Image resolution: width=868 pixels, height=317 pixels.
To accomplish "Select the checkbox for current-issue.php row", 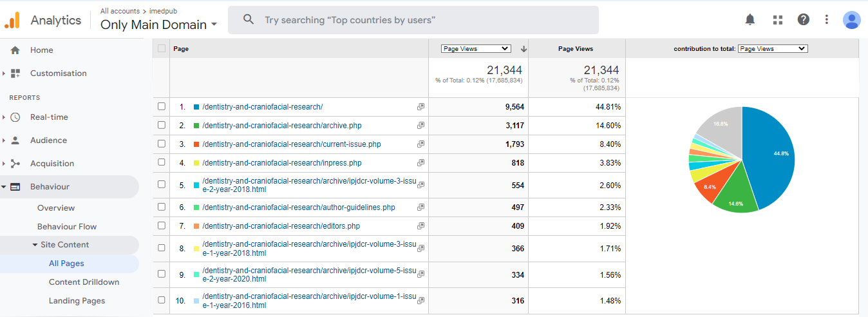I will (x=162, y=144).
